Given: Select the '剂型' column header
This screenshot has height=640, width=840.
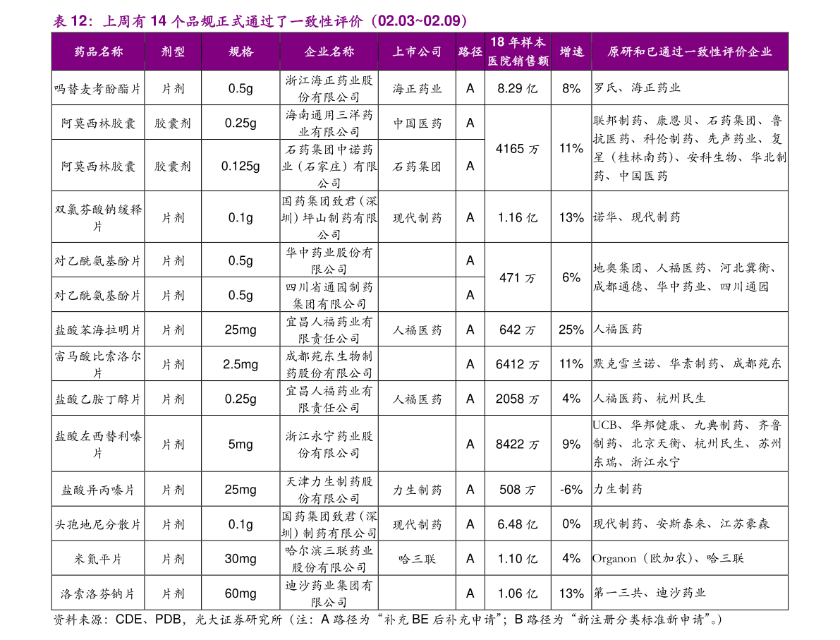Looking at the screenshot, I should click(173, 52).
